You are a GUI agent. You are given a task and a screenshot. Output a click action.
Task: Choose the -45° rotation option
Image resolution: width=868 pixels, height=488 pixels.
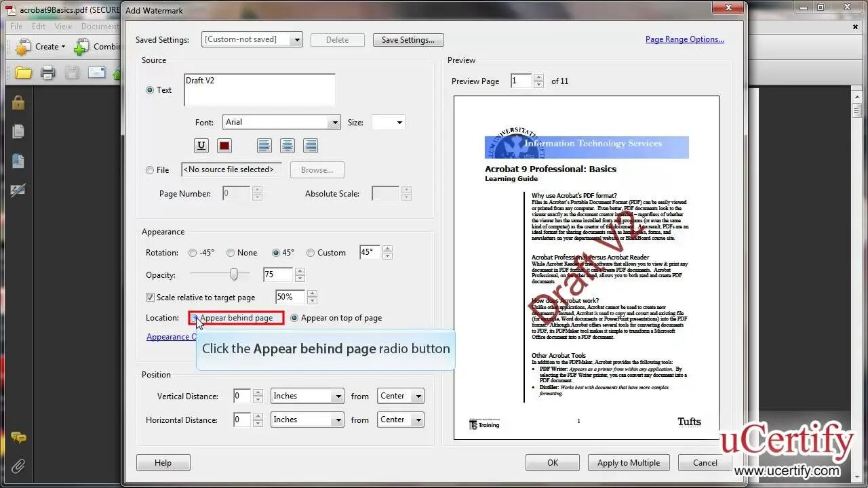click(193, 253)
